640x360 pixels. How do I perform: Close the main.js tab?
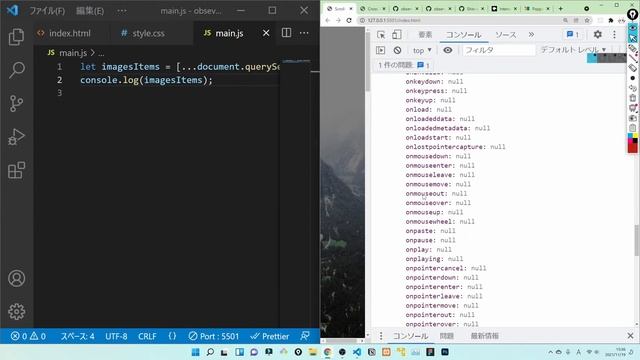266,33
